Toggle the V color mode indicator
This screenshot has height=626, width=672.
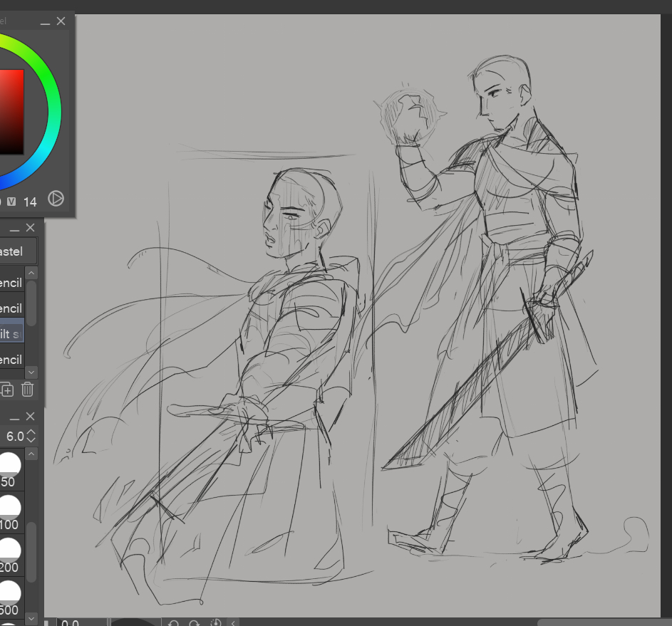11,202
